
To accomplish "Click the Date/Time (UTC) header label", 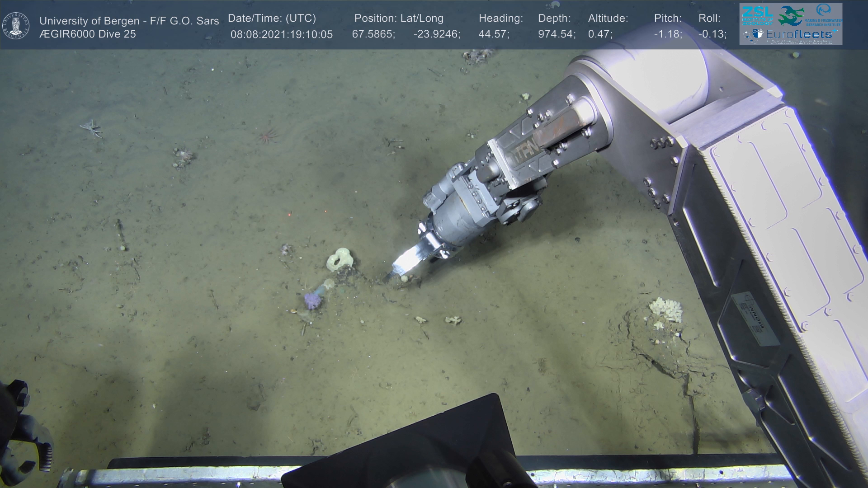I will coord(272,19).
